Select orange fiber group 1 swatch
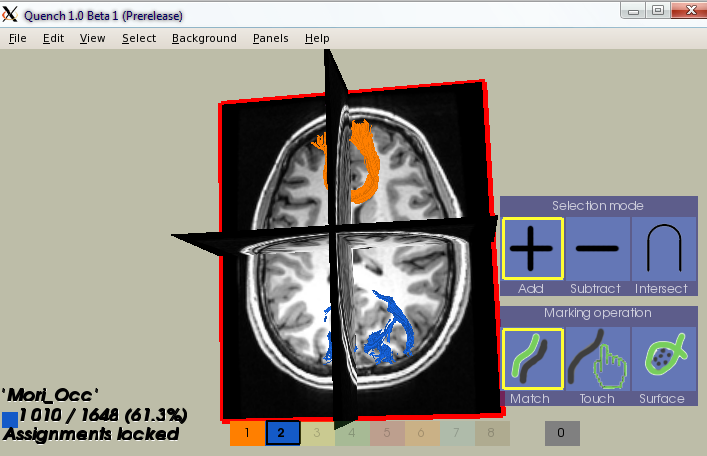The height and width of the screenshot is (456, 707). click(246, 433)
